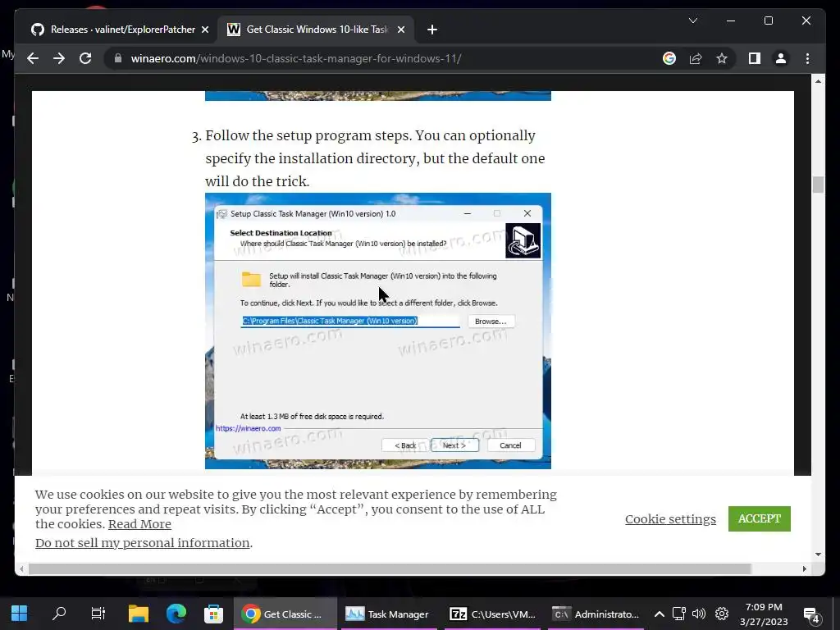Open Cookie settings link
840x630 pixels.
(670, 519)
